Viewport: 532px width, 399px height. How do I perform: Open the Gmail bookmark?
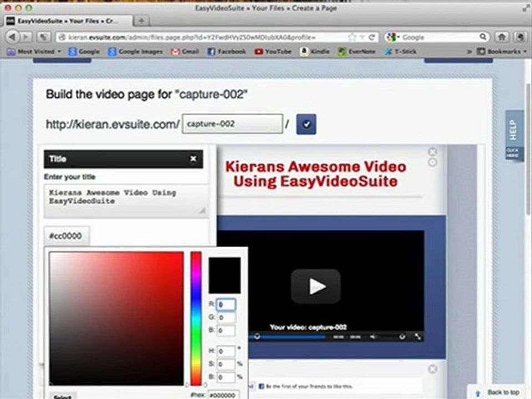coord(185,52)
